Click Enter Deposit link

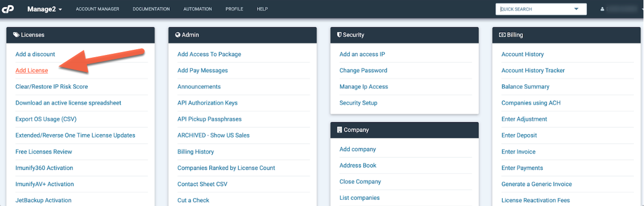coord(519,135)
